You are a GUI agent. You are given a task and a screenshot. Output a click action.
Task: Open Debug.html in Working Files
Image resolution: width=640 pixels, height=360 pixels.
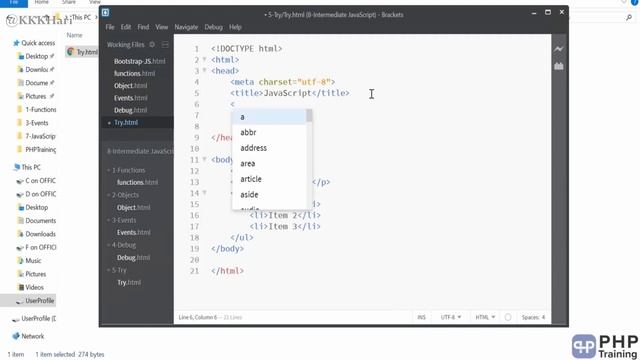(x=130, y=110)
